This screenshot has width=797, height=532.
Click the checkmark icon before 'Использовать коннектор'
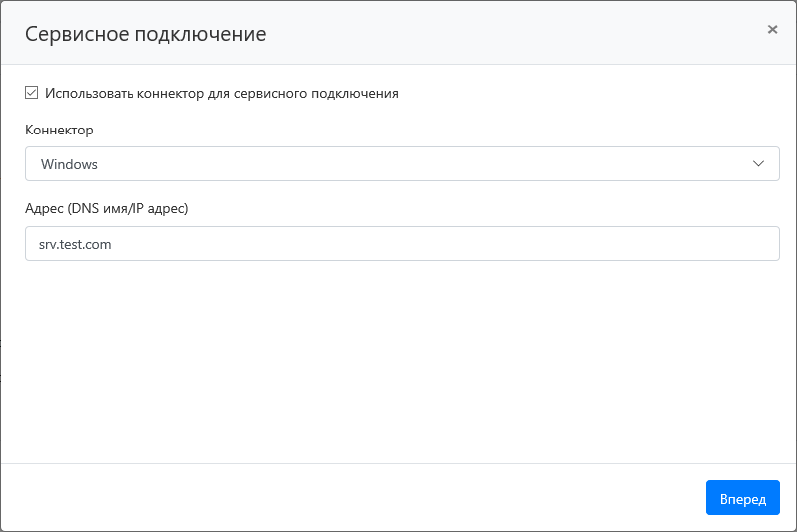tap(32, 93)
